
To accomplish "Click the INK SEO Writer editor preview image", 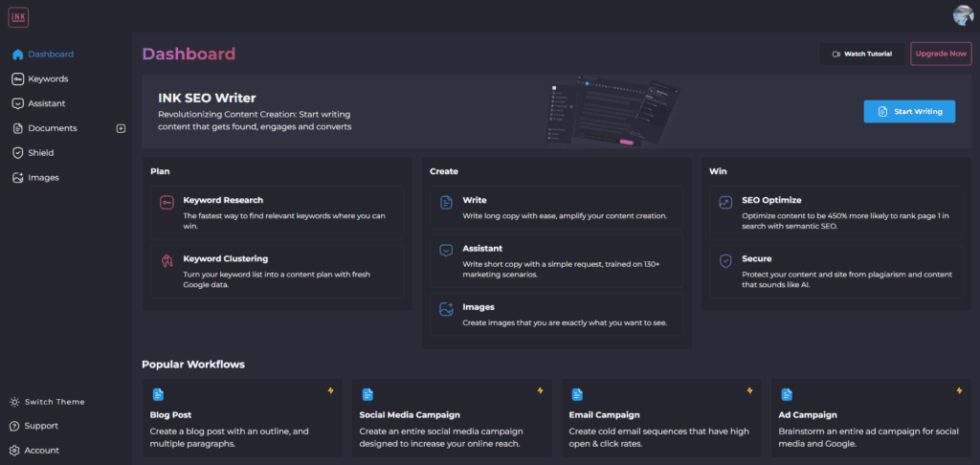I will tap(612, 113).
